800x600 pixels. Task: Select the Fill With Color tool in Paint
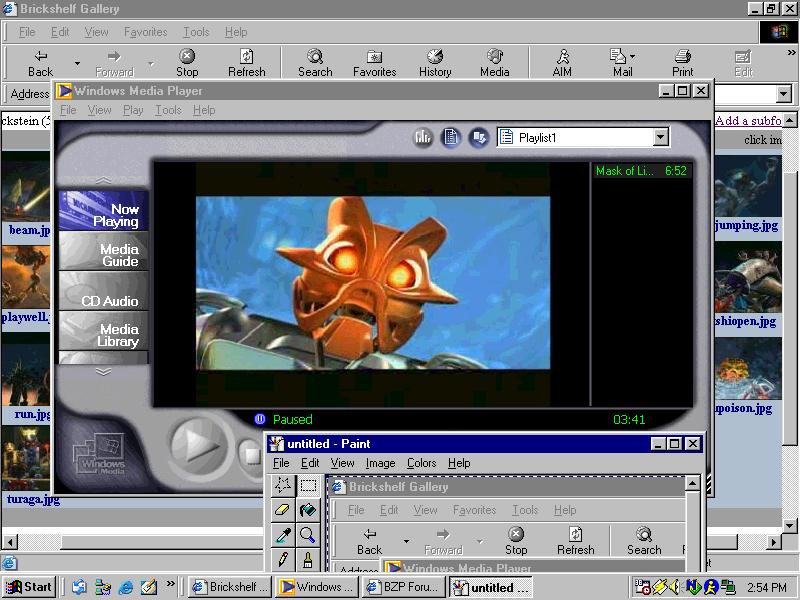coord(308,510)
